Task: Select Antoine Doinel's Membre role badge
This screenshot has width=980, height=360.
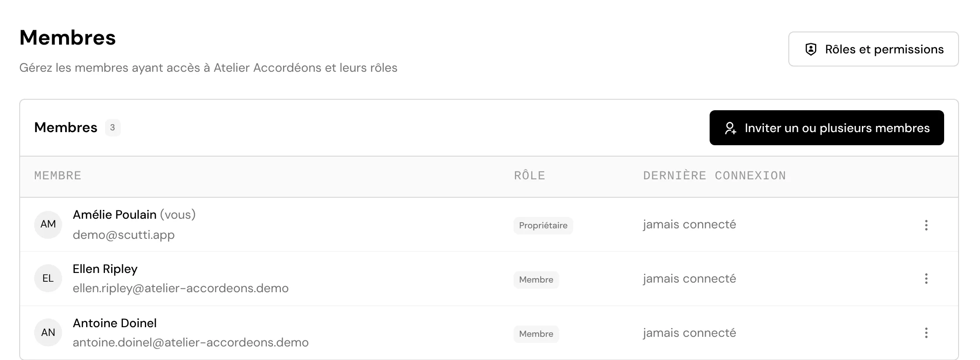Action: [x=536, y=334]
